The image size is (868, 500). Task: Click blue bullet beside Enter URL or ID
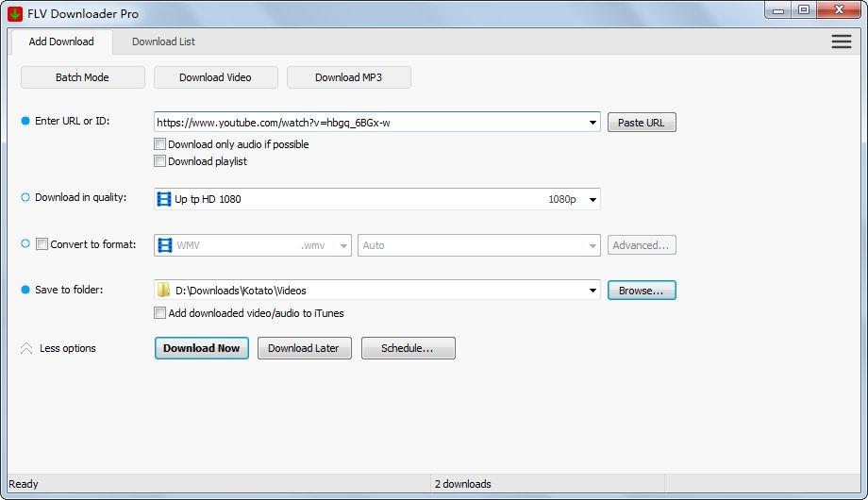[25, 121]
